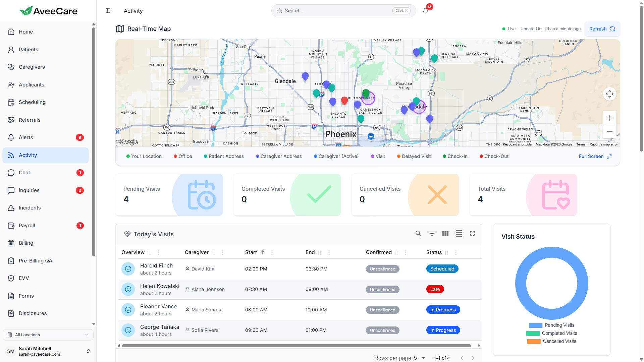The width and height of the screenshot is (644, 362).
Task: Open the All Locations dropdown
Action: pyautogui.click(x=48, y=335)
